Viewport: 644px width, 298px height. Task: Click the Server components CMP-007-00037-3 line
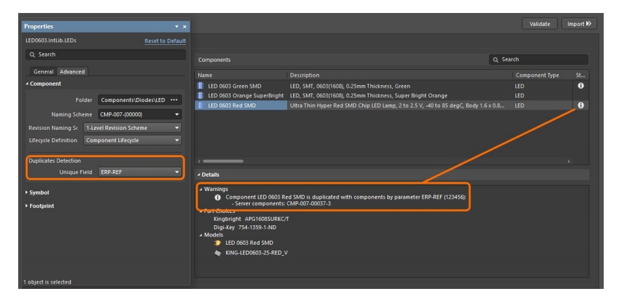tap(283, 203)
